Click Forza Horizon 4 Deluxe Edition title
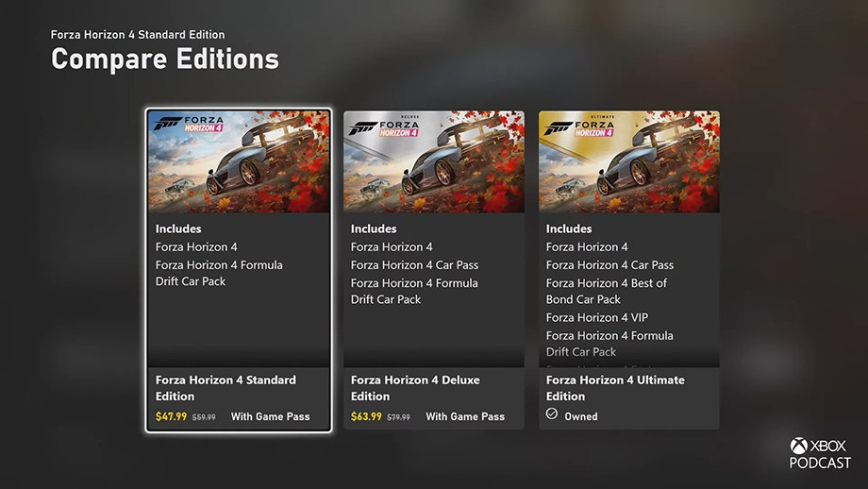 tap(415, 388)
